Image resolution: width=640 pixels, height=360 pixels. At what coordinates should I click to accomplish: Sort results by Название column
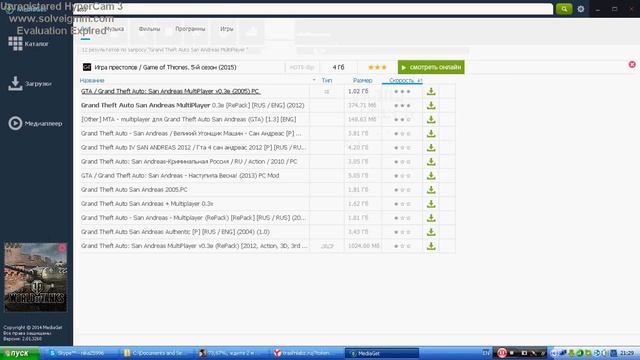click(x=92, y=80)
